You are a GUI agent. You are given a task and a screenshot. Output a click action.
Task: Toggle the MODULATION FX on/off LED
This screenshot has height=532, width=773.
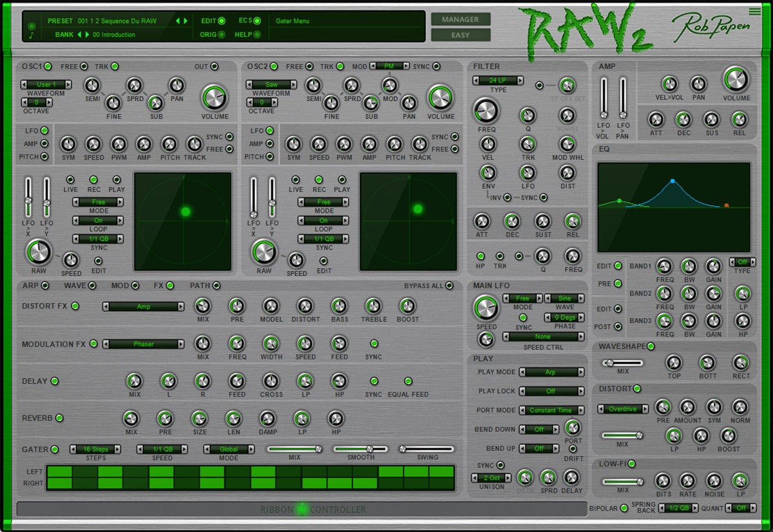(x=93, y=344)
